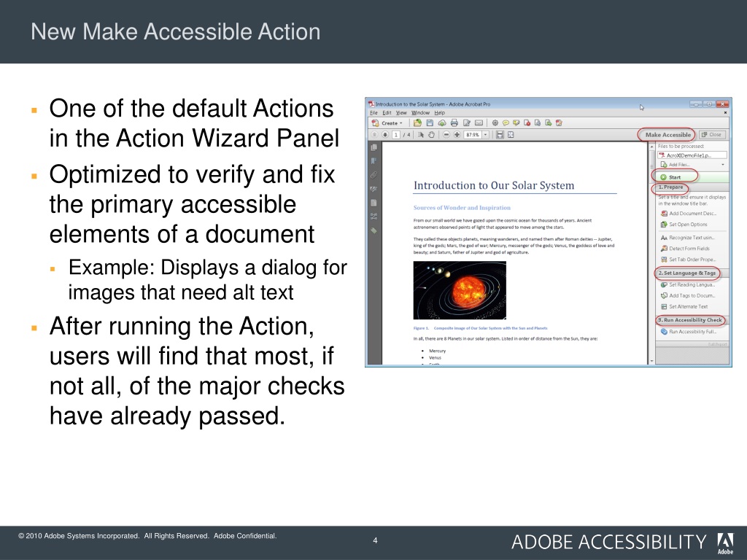
Task: Open the Window menu in Acrobat
Action: 421,113
